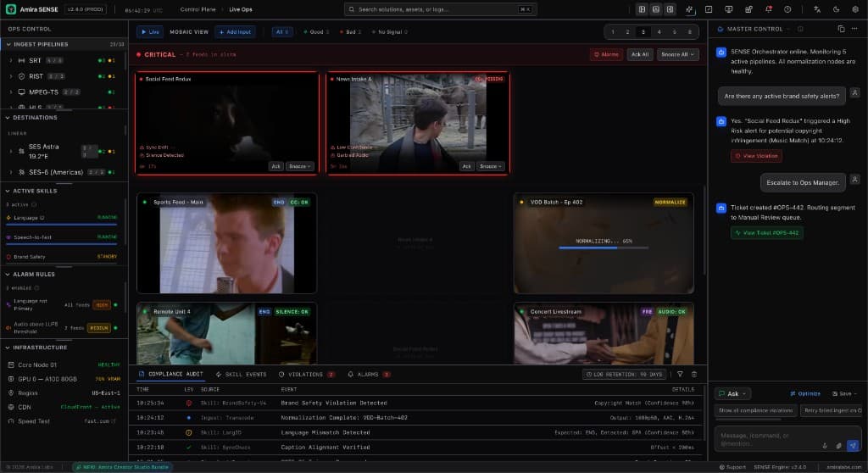
Task: Toggle right sidebar layout icon
Action: pos(670,9)
